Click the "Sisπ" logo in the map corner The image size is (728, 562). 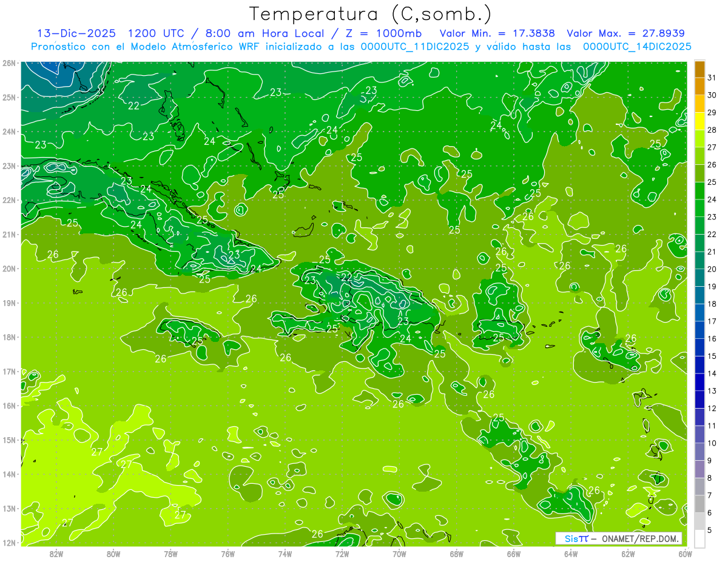coord(576,538)
